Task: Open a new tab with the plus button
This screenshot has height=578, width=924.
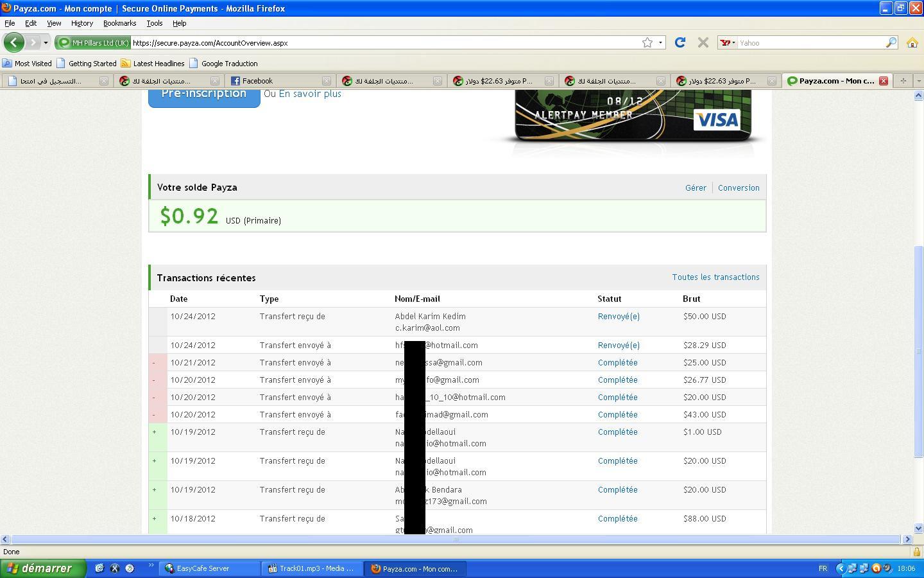Action: click(x=903, y=81)
